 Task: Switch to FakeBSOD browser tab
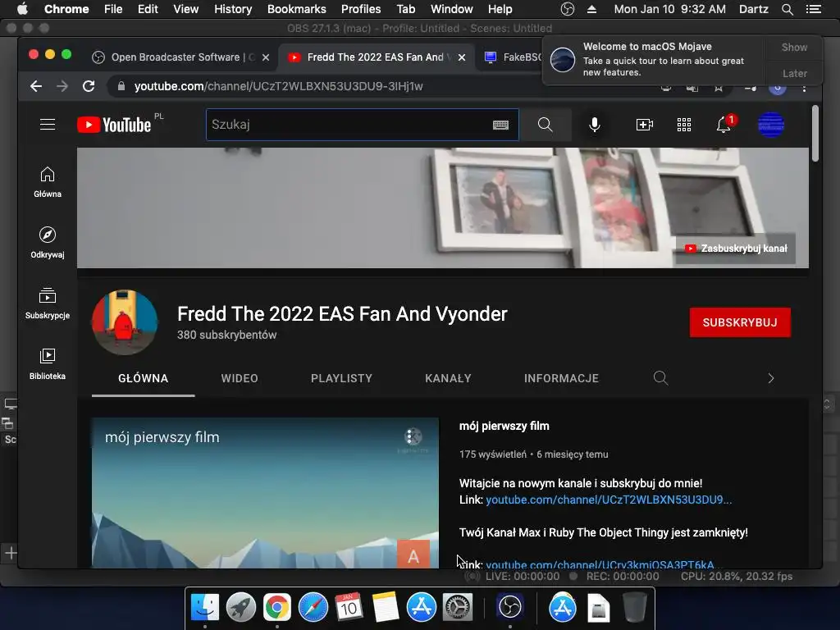pos(514,57)
